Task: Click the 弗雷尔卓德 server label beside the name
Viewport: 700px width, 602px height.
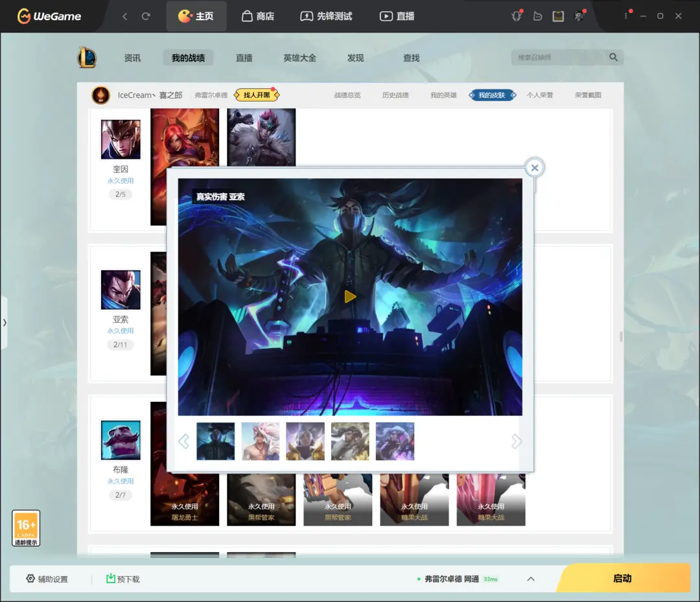Action: 211,95
